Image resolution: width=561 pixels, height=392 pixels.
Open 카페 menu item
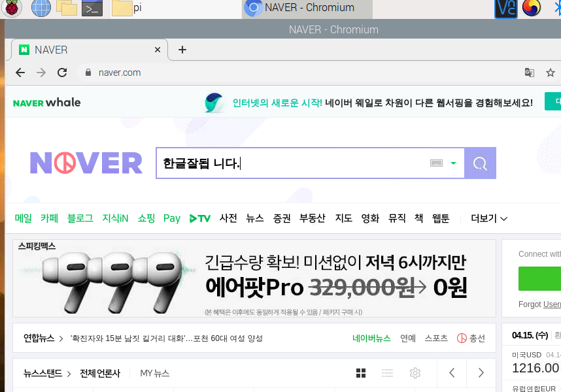(50, 218)
